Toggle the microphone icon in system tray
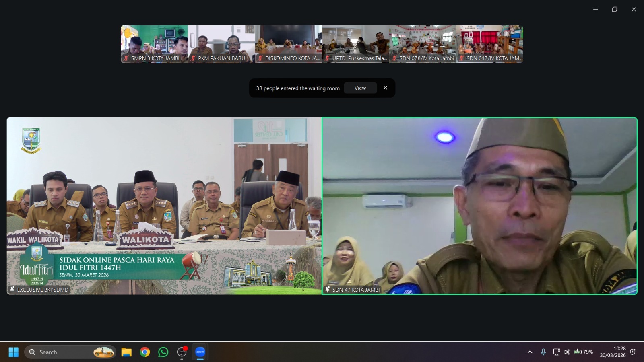644x362 pixels. (543, 352)
